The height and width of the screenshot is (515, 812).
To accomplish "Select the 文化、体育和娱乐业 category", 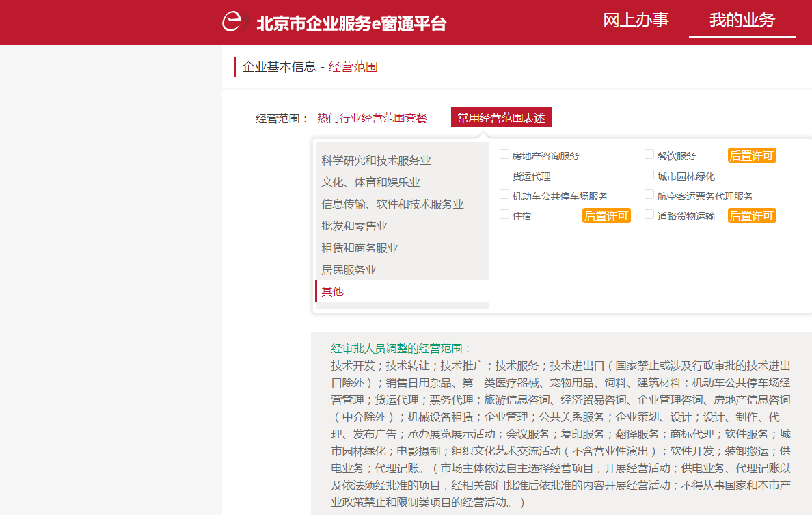I will (369, 182).
